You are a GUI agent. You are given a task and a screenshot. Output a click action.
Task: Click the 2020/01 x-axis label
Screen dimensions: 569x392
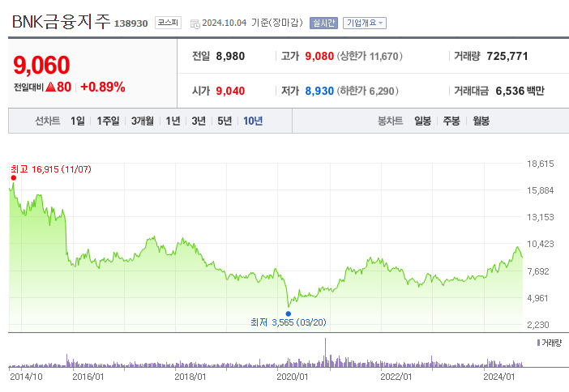pyautogui.click(x=292, y=377)
